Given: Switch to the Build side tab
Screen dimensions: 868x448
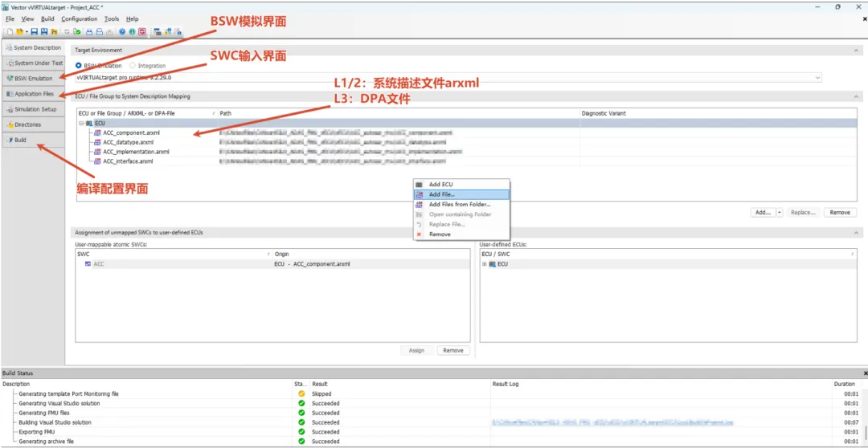Looking at the screenshot, I should point(33,141).
